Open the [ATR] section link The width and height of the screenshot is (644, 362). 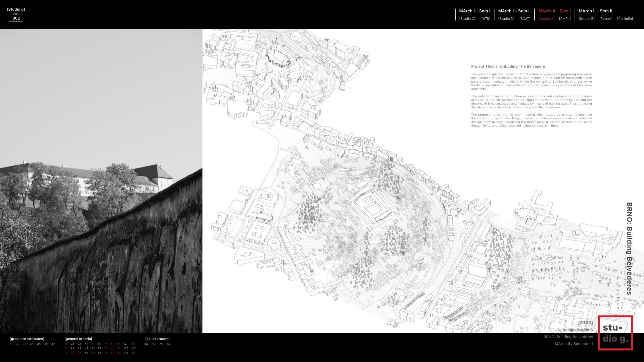(x=486, y=19)
